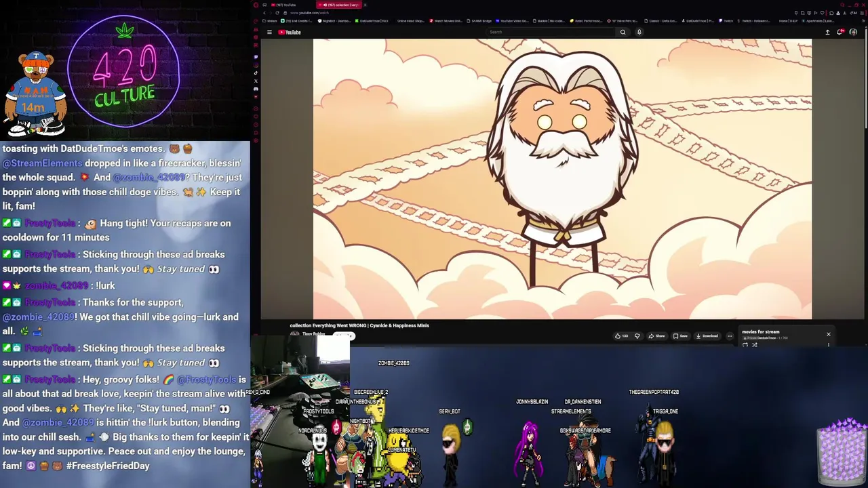Toggle playlist loop icon
868x488 pixels.
pyautogui.click(x=745, y=345)
